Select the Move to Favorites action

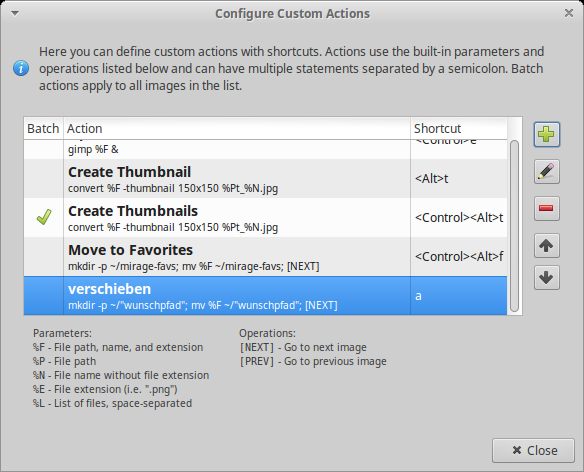[x=265, y=257]
